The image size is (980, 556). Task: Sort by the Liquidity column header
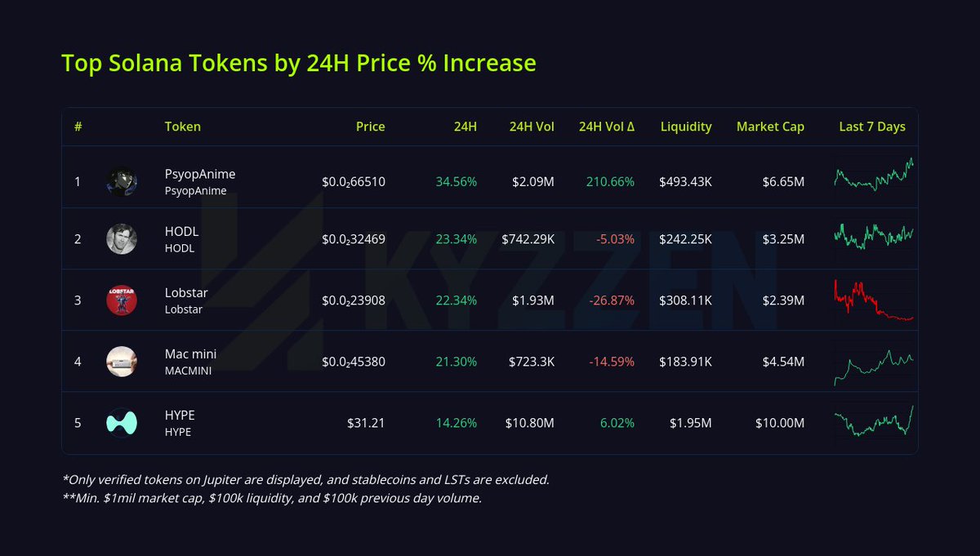(686, 127)
